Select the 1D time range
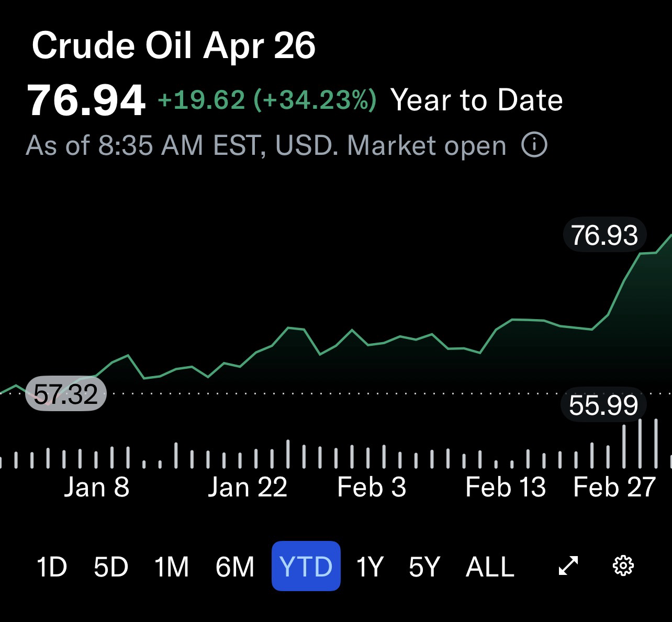672x622 pixels. point(51,567)
